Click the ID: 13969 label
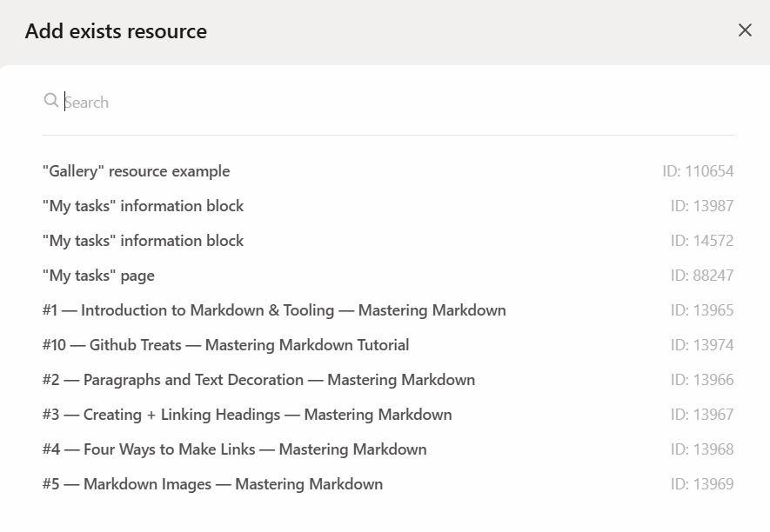The height and width of the screenshot is (532, 770). point(701,484)
